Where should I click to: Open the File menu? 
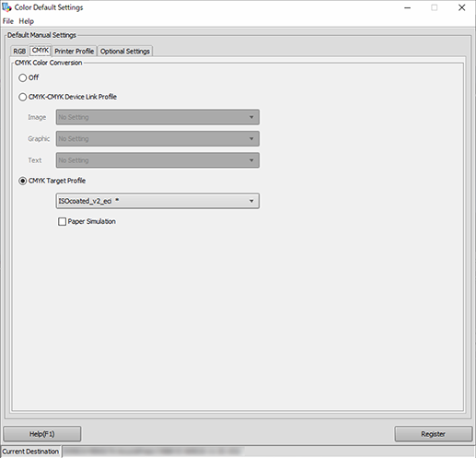(8, 21)
